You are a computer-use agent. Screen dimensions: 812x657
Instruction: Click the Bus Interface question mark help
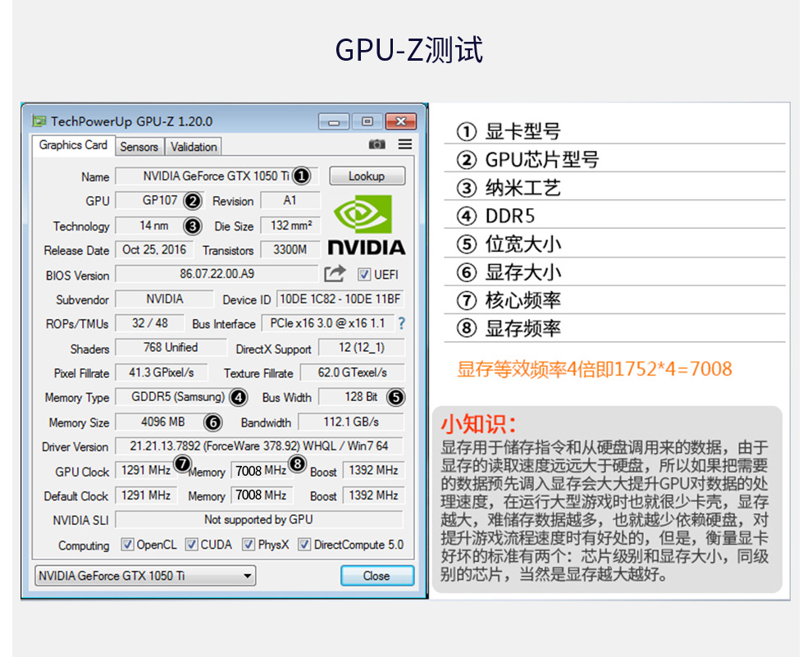pyautogui.click(x=402, y=324)
